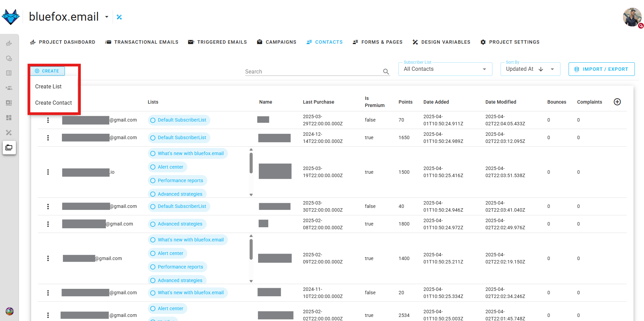Click the sidebar grid blocks icon
This screenshot has height=321, width=644.
click(x=9, y=118)
